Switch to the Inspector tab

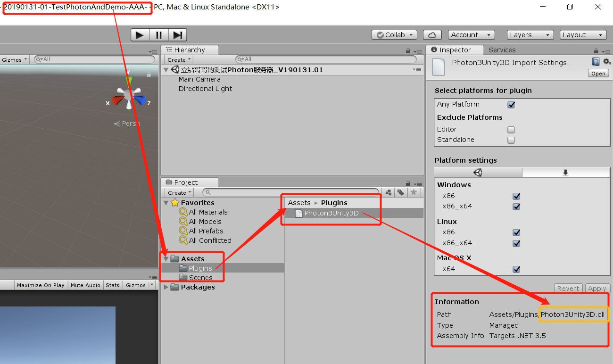click(x=455, y=50)
